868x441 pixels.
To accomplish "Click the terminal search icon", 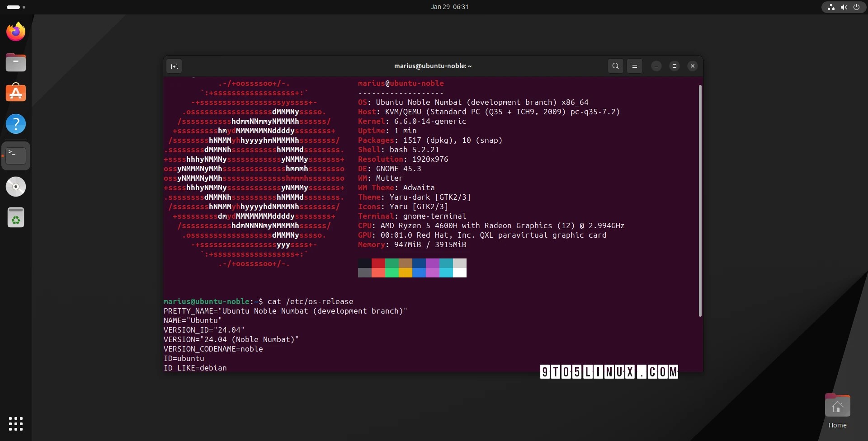I will coord(615,66).
